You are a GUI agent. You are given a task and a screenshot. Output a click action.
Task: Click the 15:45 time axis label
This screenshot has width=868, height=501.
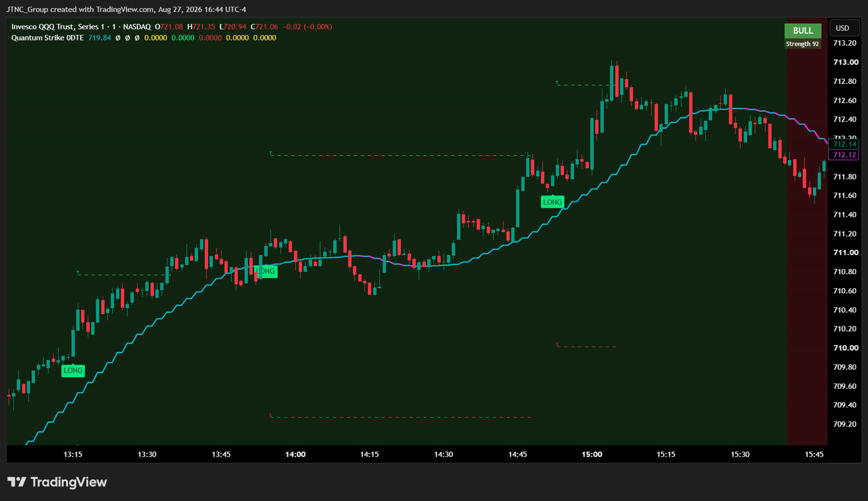(814, 454)
